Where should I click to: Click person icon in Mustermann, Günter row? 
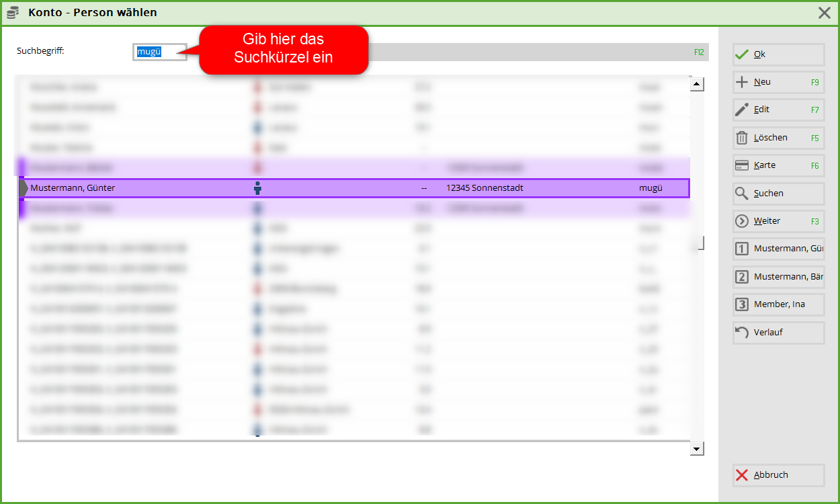257,188
